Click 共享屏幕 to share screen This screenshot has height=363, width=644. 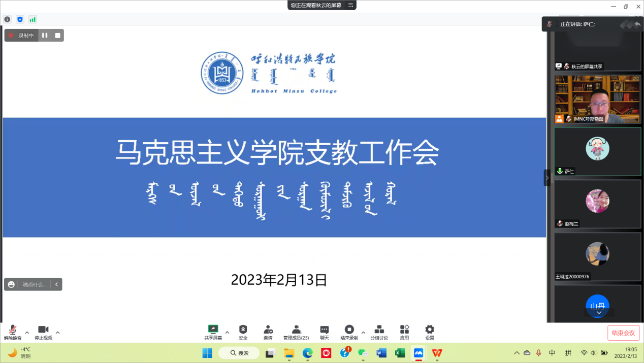[x=213, y=330]
